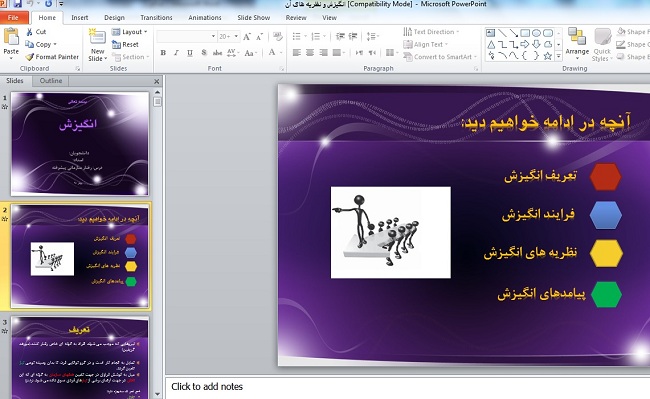The width and height of the screenshot is (650, 399).
Task: Select the Format Painter brush
Action: pos(29,57)
